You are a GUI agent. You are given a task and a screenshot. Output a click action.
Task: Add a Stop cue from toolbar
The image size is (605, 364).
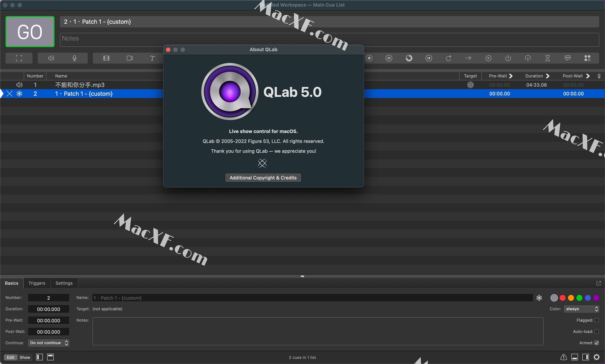[x=369, y=58]
